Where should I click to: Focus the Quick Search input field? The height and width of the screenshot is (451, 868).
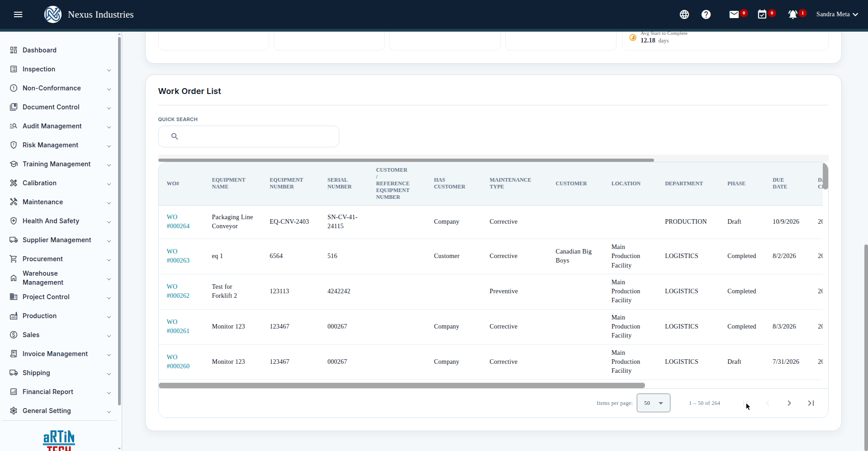(x=249, y=136)
